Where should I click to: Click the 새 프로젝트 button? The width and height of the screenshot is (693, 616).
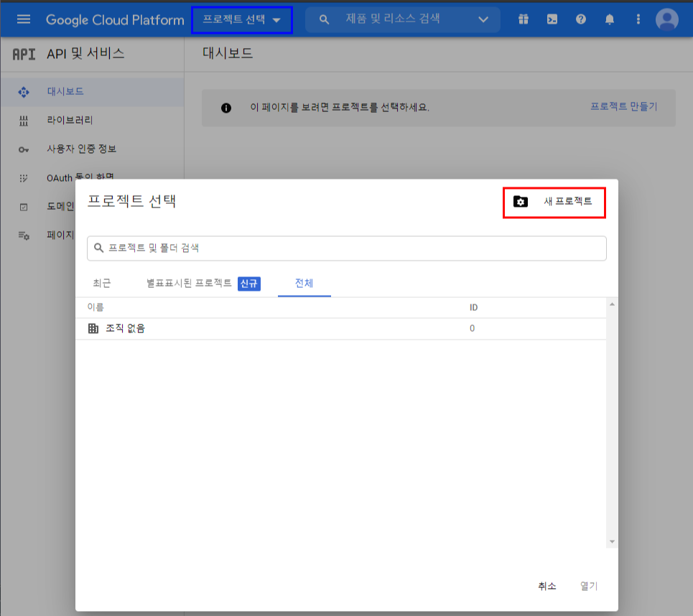tap(554, 202)
